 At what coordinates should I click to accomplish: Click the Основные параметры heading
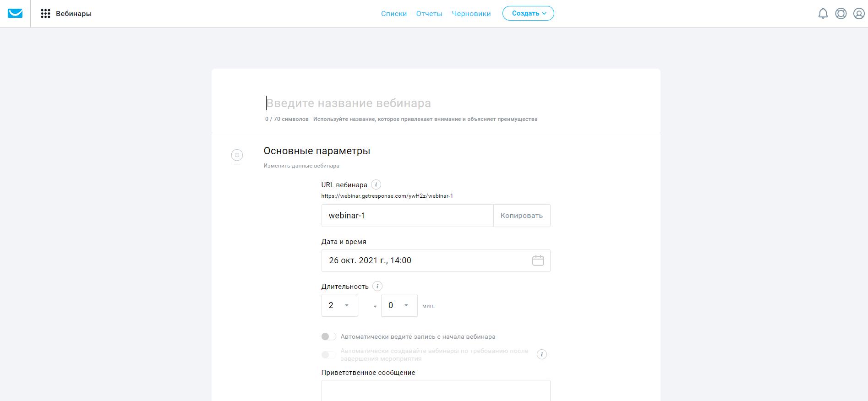317,151
